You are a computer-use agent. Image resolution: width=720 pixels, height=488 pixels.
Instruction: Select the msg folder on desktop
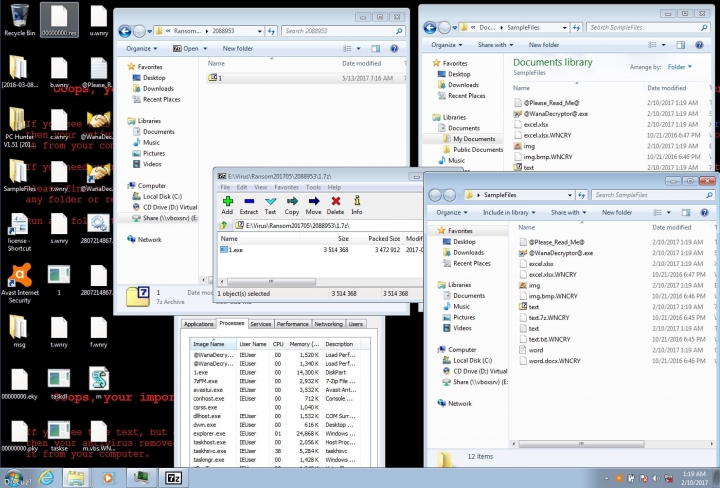(x=19, y=331)
